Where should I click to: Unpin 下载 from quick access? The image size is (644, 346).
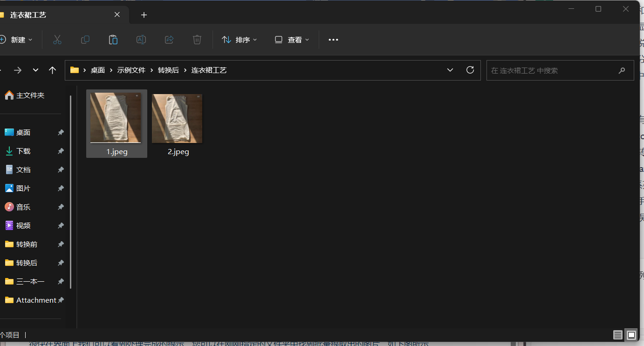point(60,151)
